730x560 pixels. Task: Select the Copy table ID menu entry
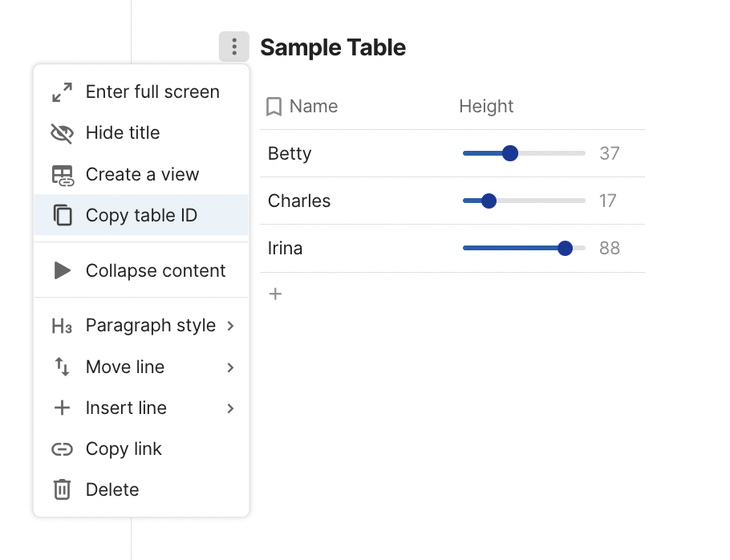[141, 216]
